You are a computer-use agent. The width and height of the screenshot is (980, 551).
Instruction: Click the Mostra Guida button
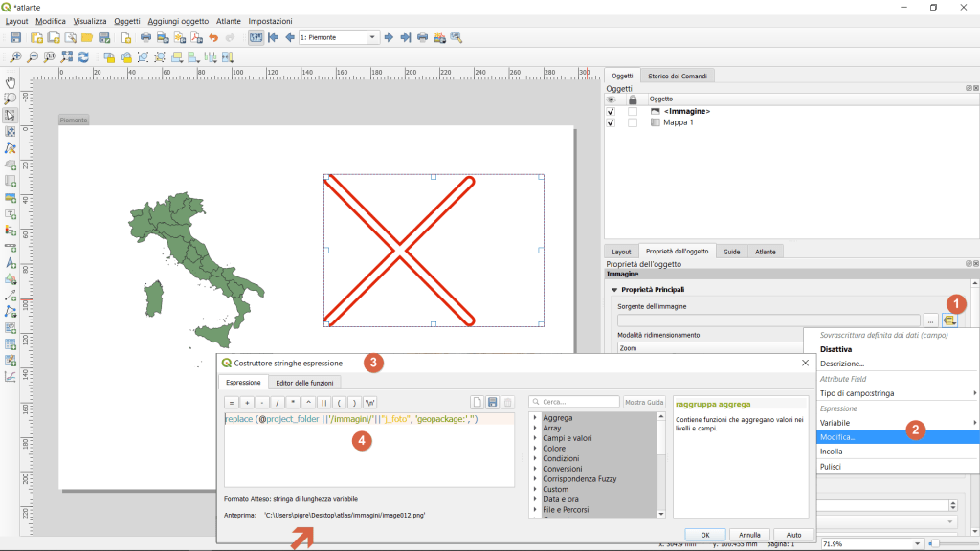645,402
